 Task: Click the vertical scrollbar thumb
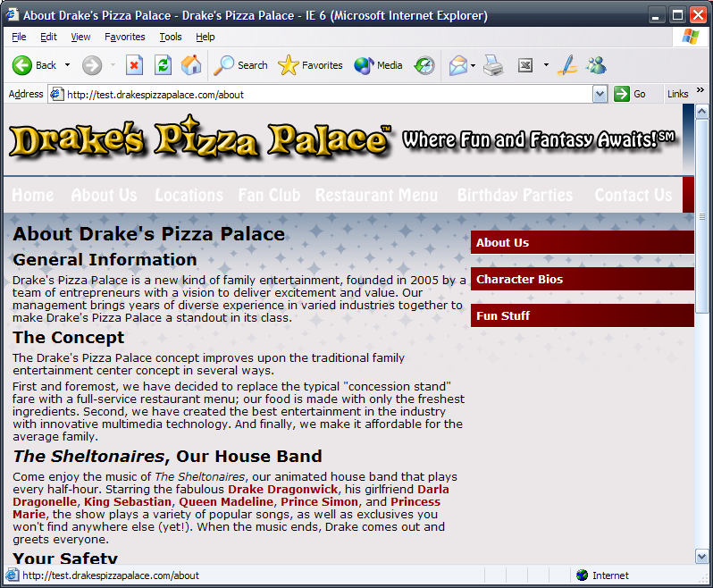701,216
